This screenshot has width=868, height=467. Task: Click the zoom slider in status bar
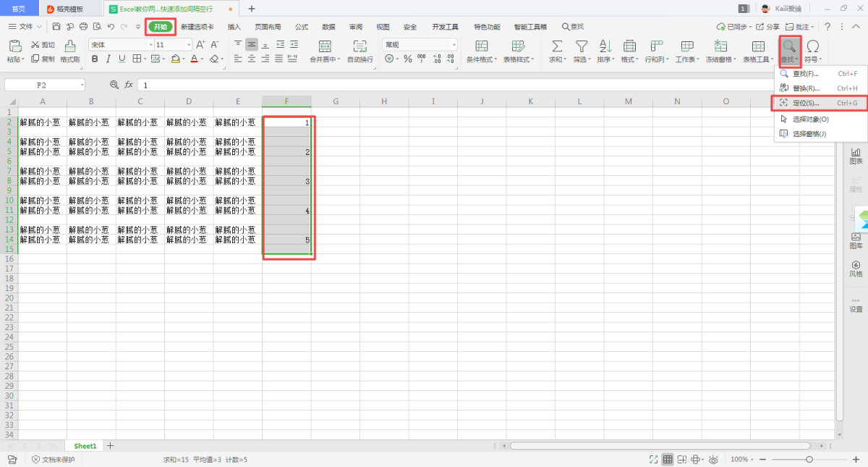click(x=809, y=460)
